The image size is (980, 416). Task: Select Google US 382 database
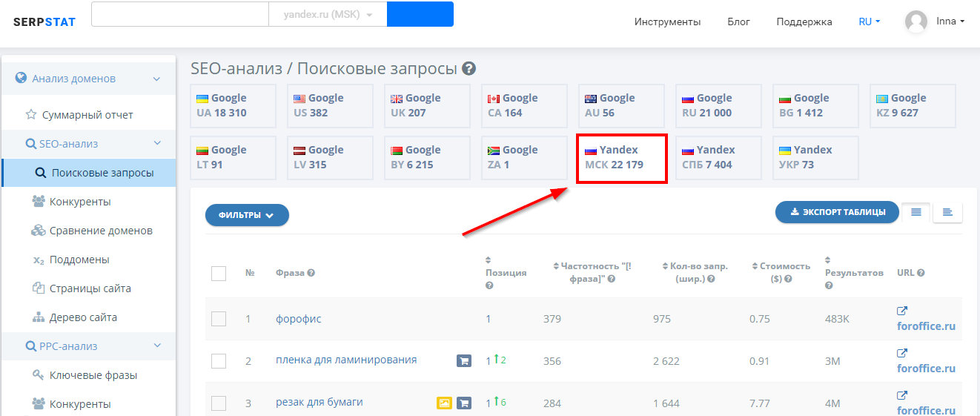330,106
